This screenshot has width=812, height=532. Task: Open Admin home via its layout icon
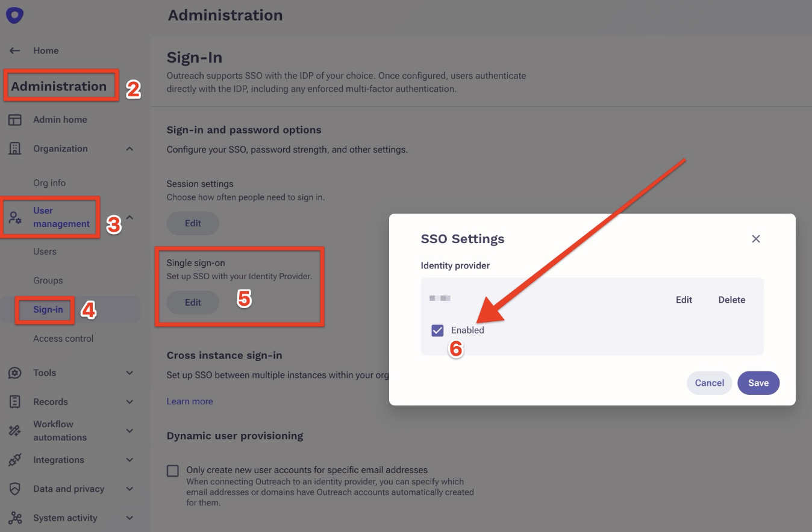click(15, 120)
